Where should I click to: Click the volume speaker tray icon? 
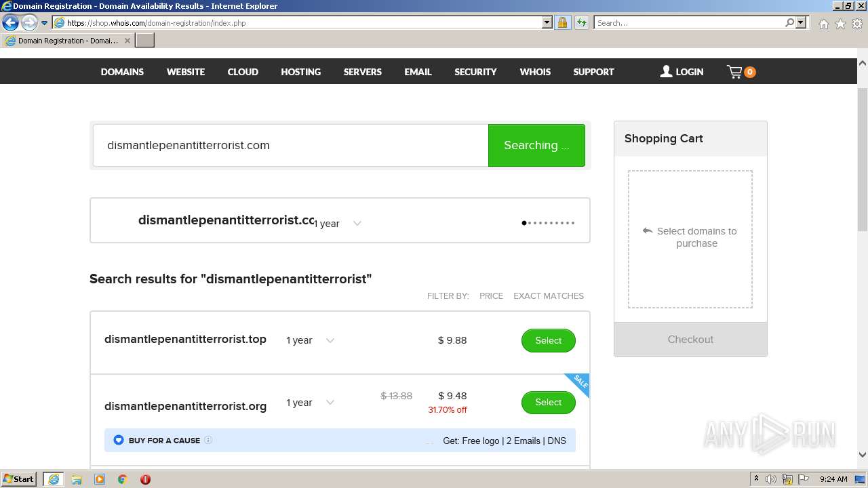771,479
